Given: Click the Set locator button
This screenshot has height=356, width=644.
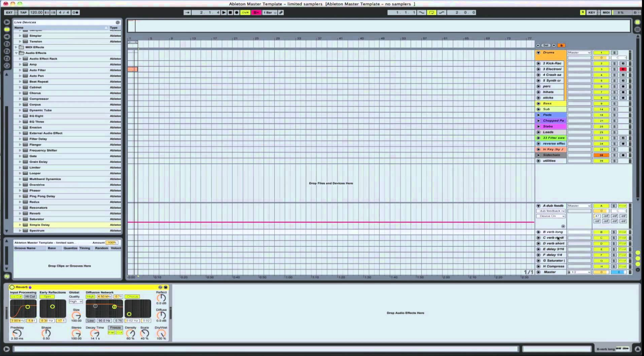Looking at the screenshot, I should click(546, 45).
